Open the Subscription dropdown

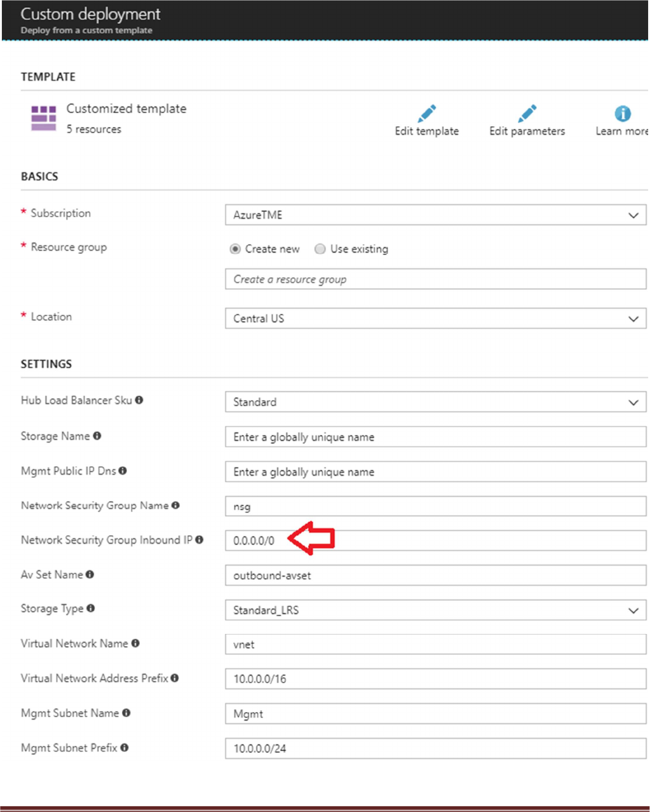(435, 215)
